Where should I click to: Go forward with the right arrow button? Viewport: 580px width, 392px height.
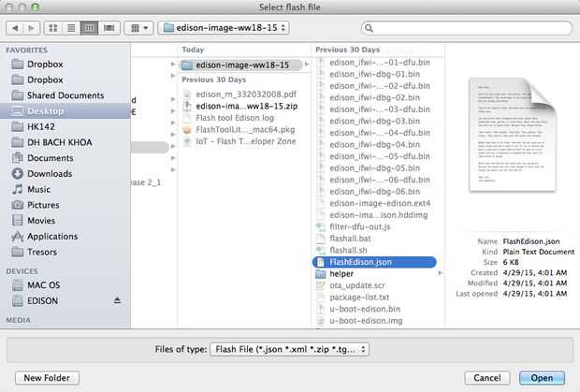tap(32, 28)
